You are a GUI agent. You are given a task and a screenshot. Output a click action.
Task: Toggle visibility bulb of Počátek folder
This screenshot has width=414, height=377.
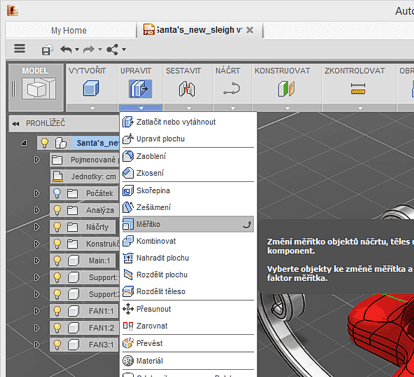[x=57, y=193]
